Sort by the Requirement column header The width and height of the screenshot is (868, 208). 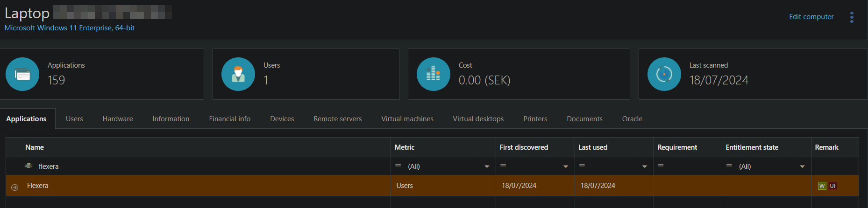click(677, 147)
